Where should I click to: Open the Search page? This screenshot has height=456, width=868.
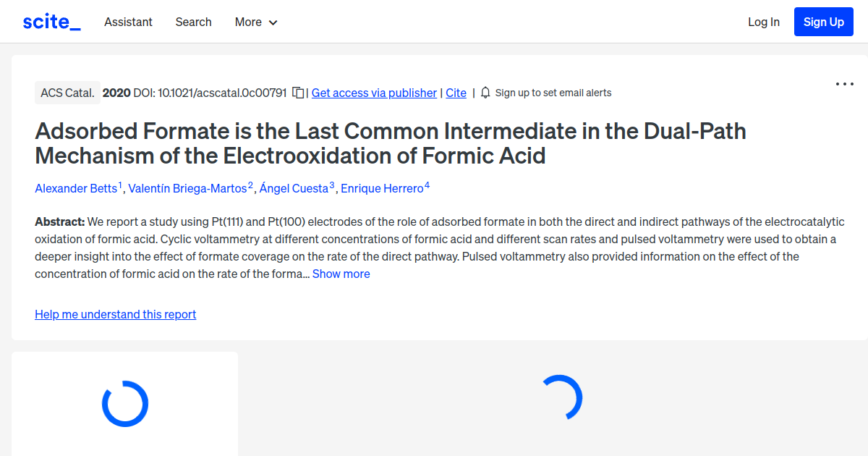point(193,22)
